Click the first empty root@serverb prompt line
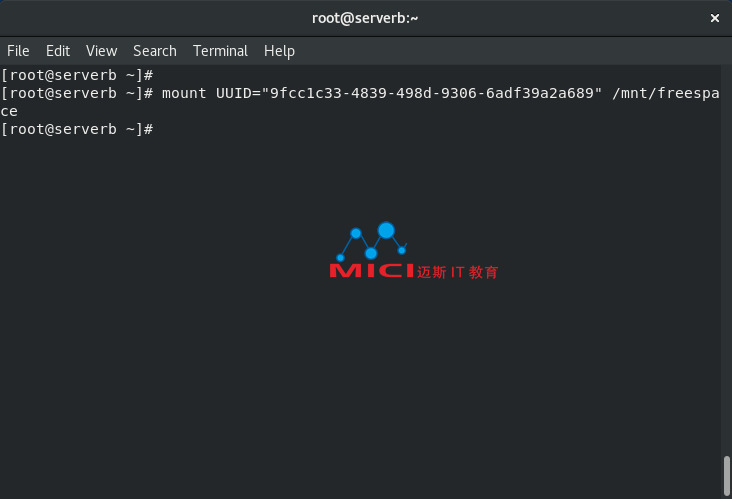This screenshot has height=499, width=732. point(77,75)
